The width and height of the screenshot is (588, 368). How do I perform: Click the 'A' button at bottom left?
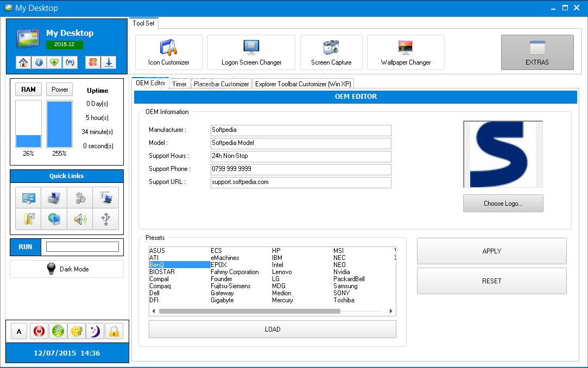tap(19, 331)
